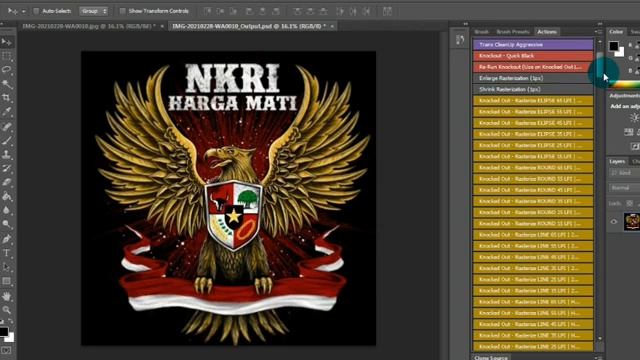Switch to the IMG-20210228-WA0010.jpg document tab

[89, 26]
